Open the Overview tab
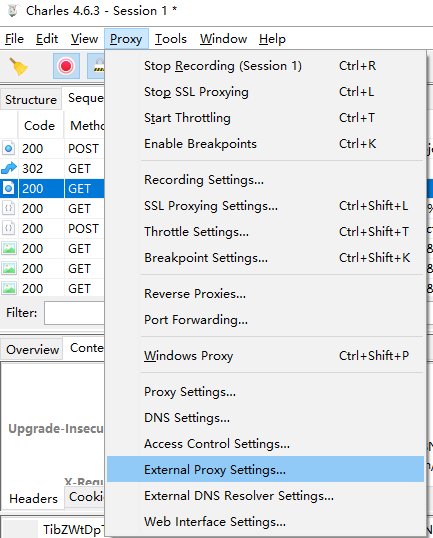Viewport: 433px width, 538px height. 32,349
